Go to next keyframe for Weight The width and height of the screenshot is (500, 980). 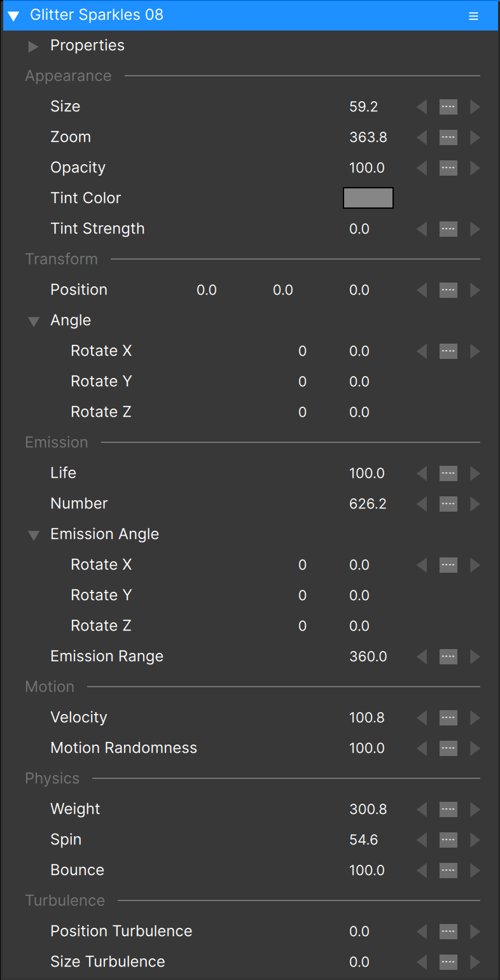[475, 809]
